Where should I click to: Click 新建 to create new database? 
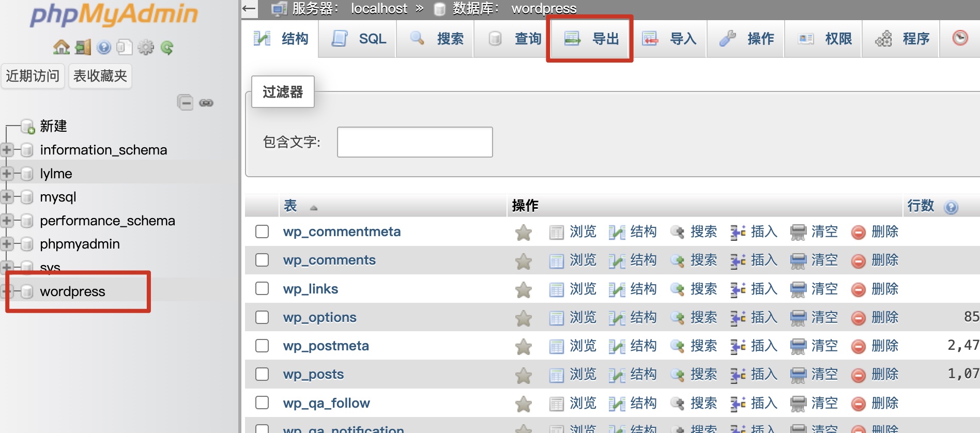(x=53, y=126)
